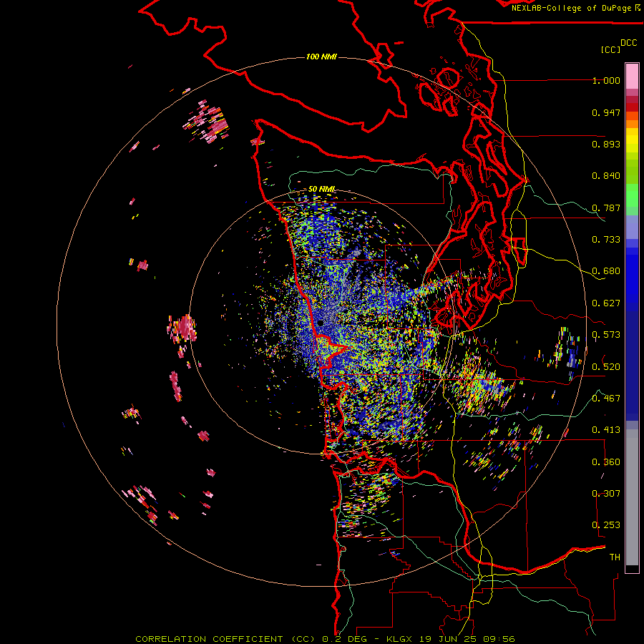The width and height of the screenshot is (644, 644).
Task: Select the 0.573 scale value
Action: click(x=606, y=335)
